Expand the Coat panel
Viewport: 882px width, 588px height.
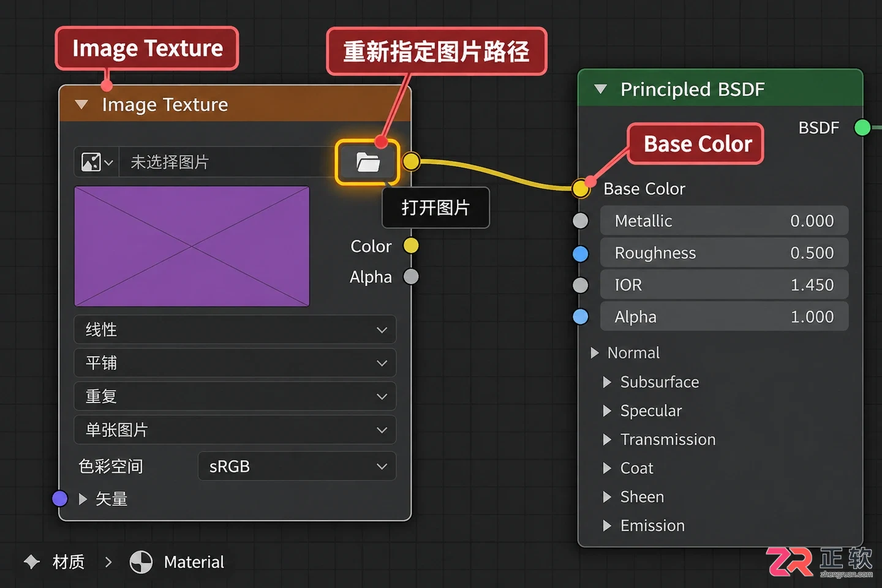pos(607,469)
